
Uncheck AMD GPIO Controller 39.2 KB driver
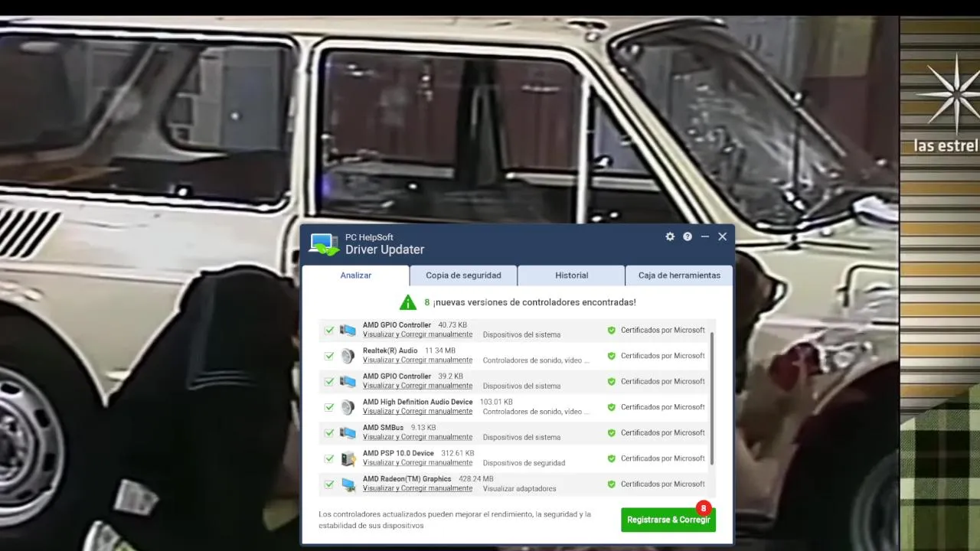point(329,382)
